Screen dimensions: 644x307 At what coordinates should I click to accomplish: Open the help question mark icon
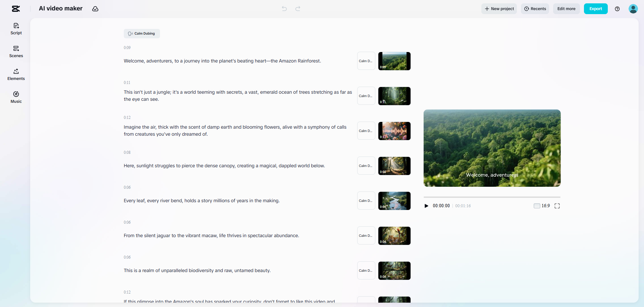(617, 9)
